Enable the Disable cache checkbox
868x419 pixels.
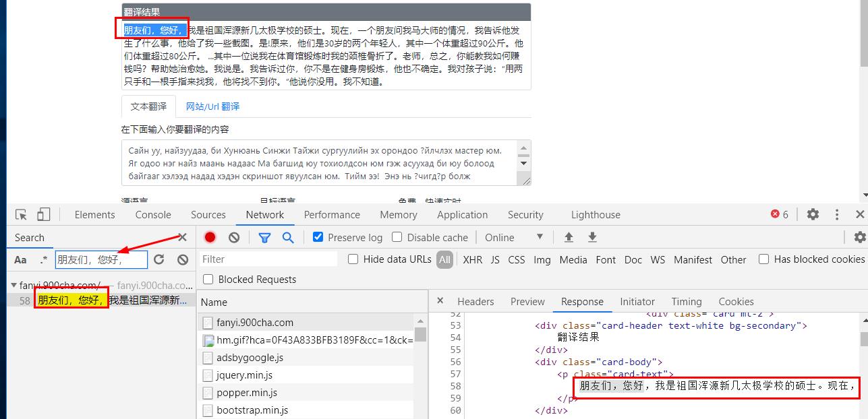tap(397, 237)
